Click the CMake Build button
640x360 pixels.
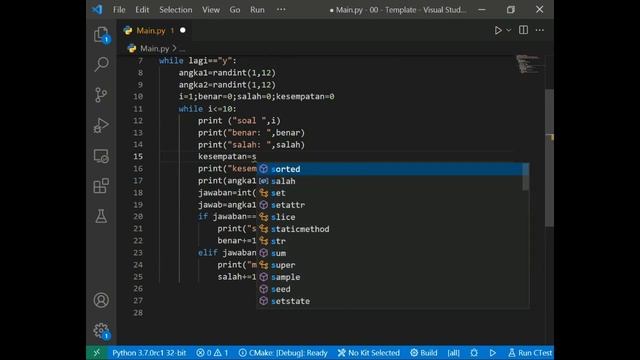[424, 353]
